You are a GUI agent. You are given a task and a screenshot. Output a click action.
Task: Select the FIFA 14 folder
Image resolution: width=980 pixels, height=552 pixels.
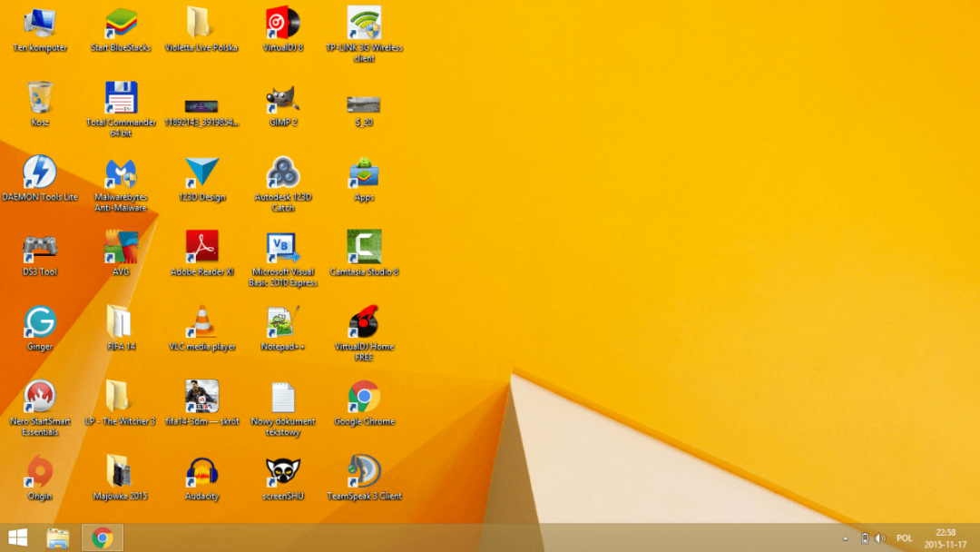pos(121,323)
